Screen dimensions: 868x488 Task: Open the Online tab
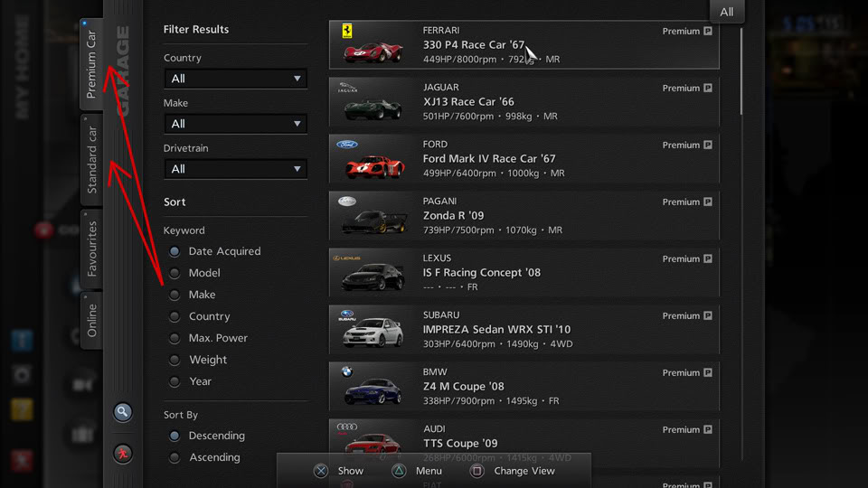point(92,320)
